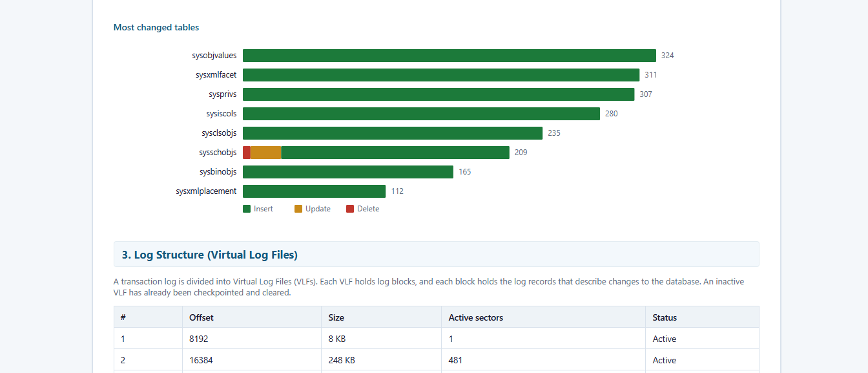Image resolution: width=868 pixels, height=373 pixels.
Task: Click the value 307 beside sysprivs
Action: [x=646, y=94]
